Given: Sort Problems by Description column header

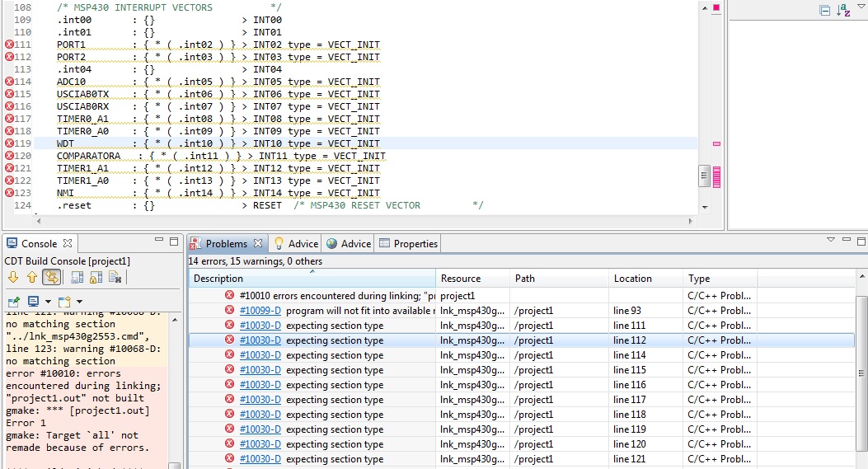Looking at the screenshot, I should [312, 279].
